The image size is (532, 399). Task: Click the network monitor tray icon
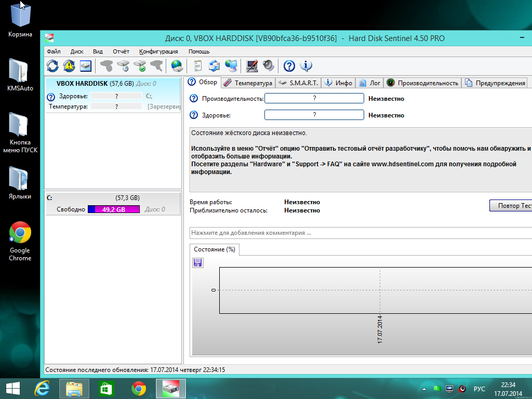click(449, 389)
